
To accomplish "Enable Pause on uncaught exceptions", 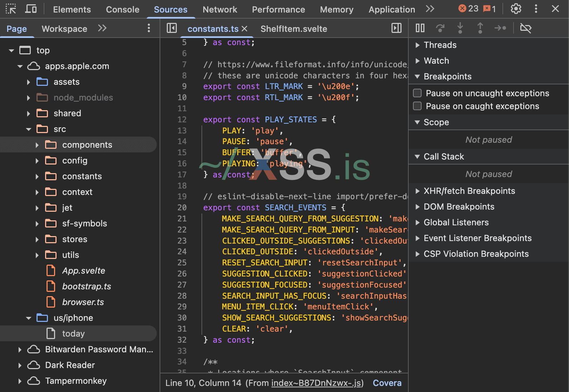I will click(417, 93).
